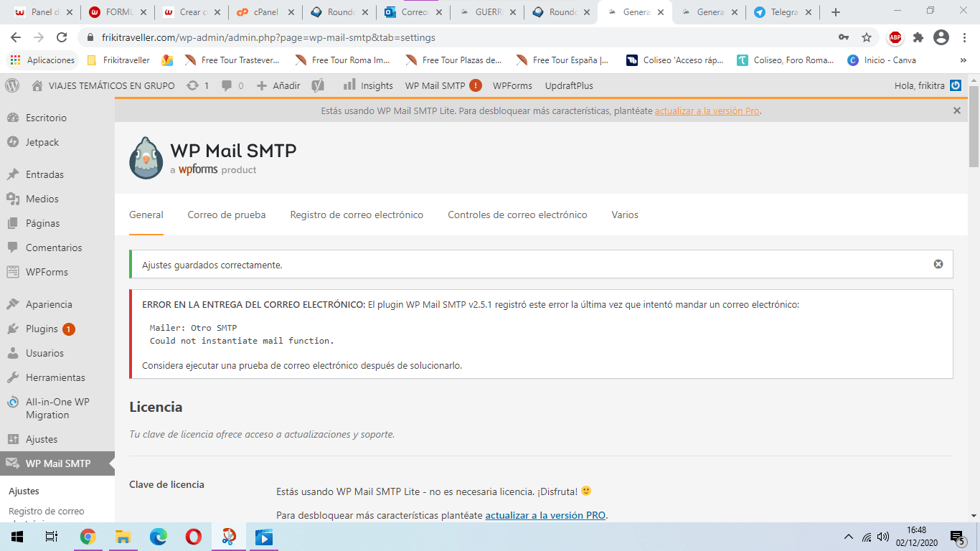Open the Chrome three-dot menu
The width and height of the screenshot is (980, 551).
tap(964, 37)
